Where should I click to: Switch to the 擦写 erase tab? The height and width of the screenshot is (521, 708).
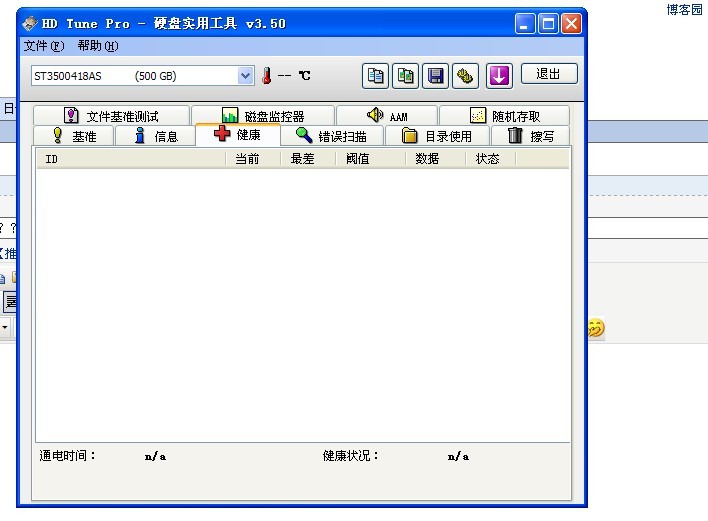pyautogui.click(x=531, y=136)
